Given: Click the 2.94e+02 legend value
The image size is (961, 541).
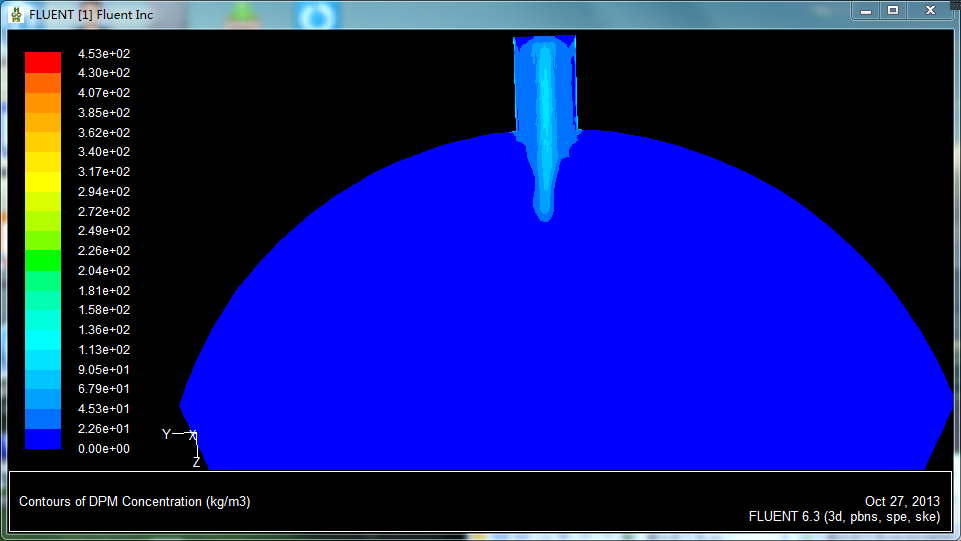Looking at the screenshot, I should pyautogui.click(x=104, y=192).
